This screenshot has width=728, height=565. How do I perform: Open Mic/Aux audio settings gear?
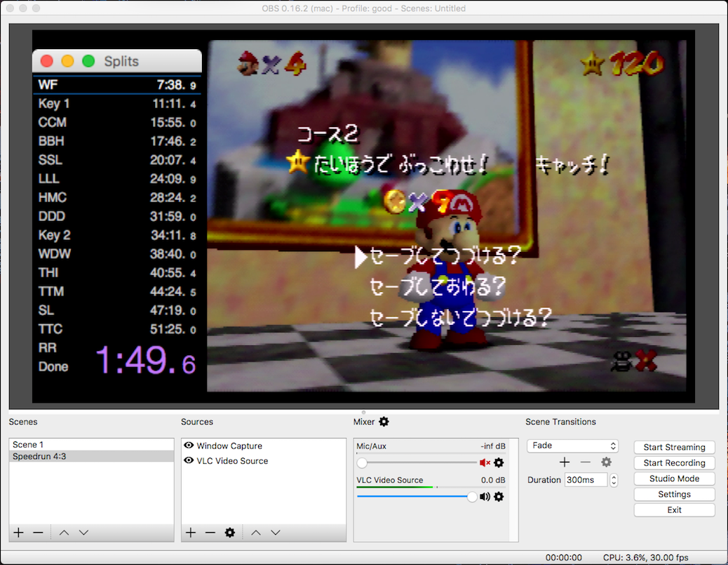[x=499, y=463]
